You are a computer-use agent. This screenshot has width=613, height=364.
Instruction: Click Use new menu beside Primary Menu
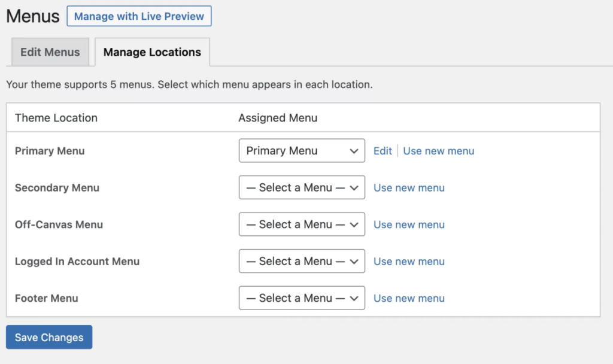(x=438, y=151)
